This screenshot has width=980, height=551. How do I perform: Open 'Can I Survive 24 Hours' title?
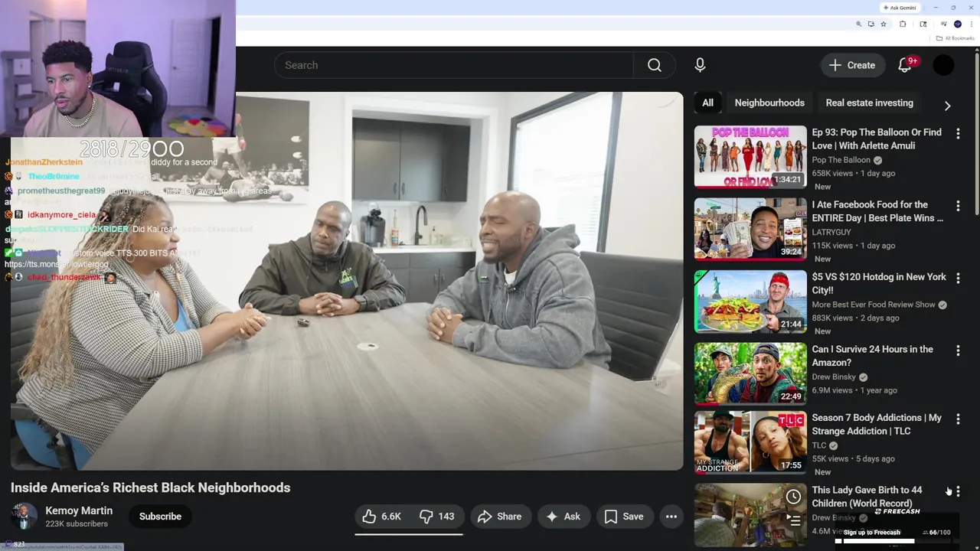click(872, 356)
